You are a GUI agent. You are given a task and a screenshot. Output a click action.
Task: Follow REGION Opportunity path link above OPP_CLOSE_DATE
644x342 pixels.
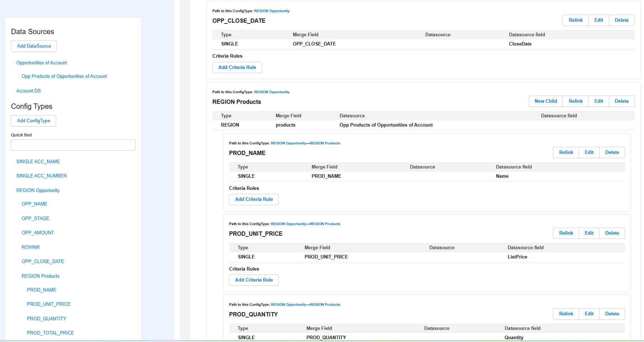(272, 11)
